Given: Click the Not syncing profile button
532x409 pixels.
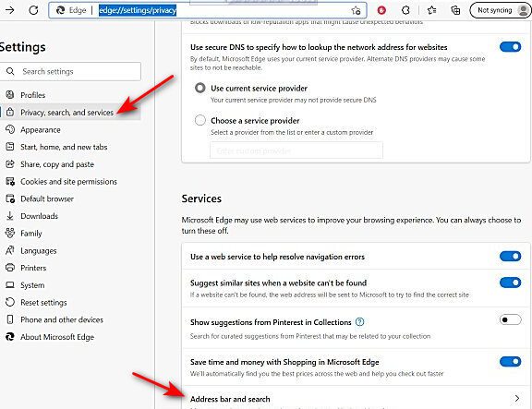Looking at the screenshot, I should 500,10.
